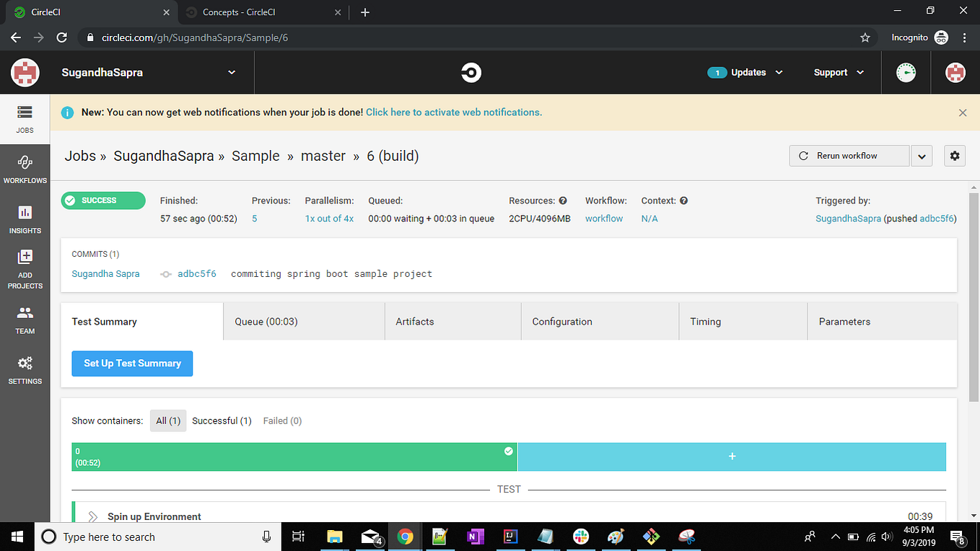
Task: Select Add Projects in the sidebar
Action: point(25,268)
